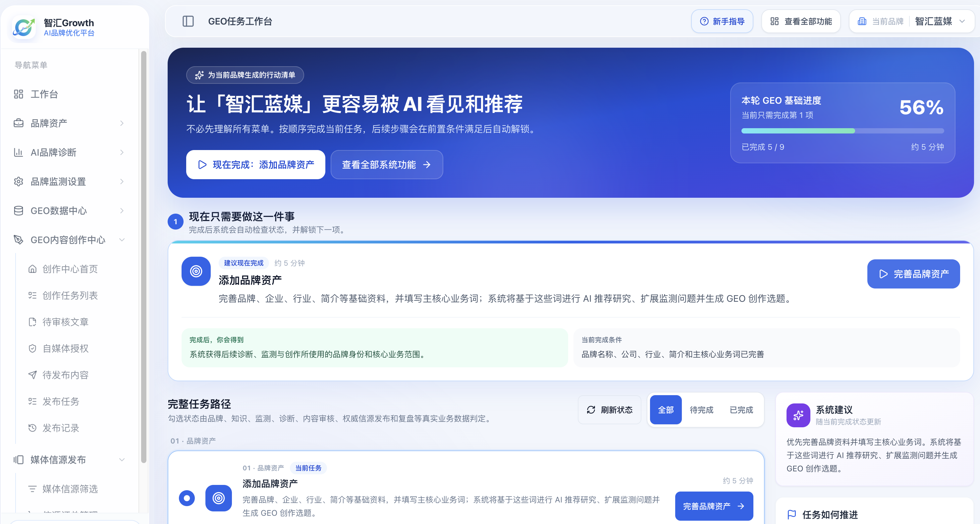Click the GEO任务工作台 page title
The width and height of the screenshot is (980, 524).
point(240,21)
